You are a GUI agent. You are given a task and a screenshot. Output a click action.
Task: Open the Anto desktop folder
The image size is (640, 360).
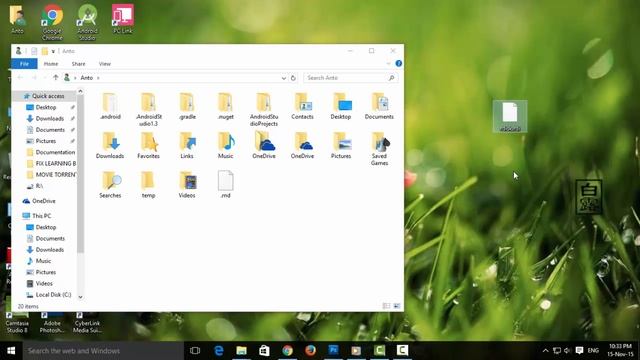(17, 19)
